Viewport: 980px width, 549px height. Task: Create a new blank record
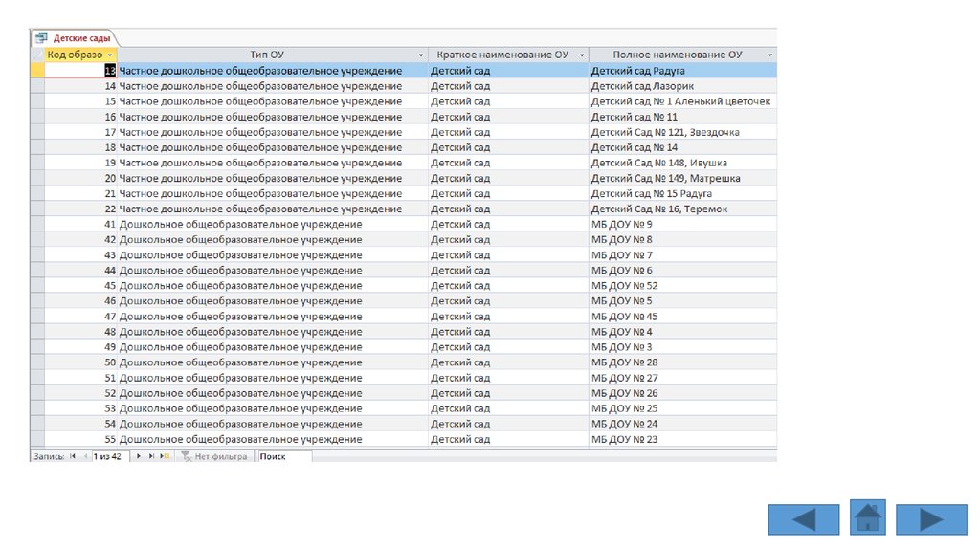165,457
